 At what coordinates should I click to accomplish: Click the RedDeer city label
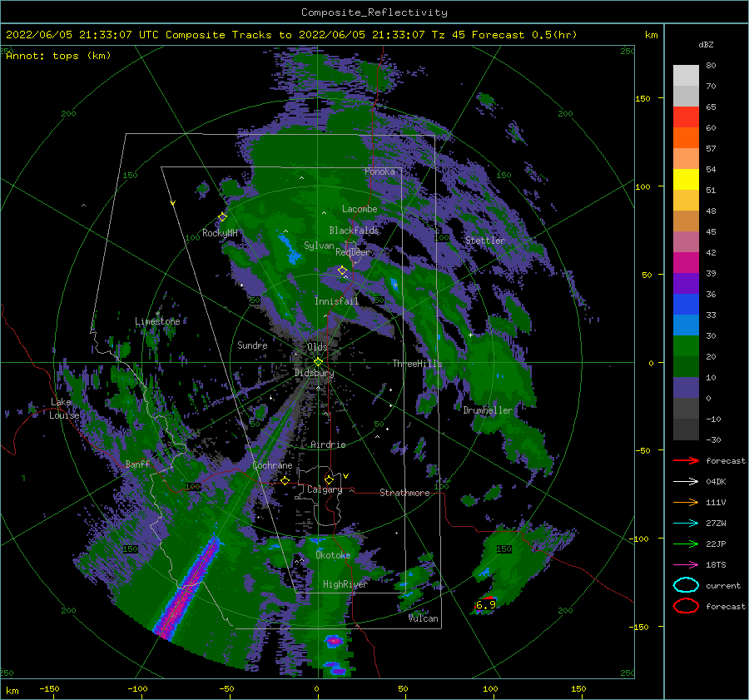click(x=353, y=252)
